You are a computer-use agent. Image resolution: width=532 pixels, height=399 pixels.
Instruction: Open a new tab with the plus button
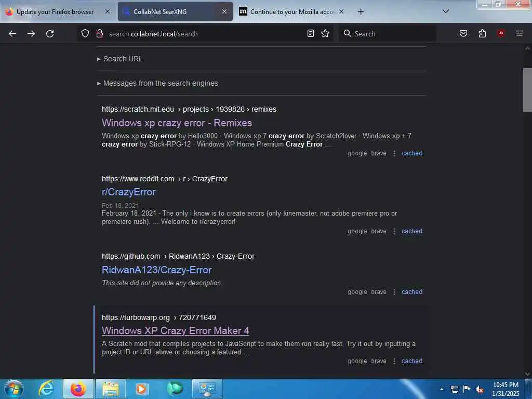tap(361, 12)
